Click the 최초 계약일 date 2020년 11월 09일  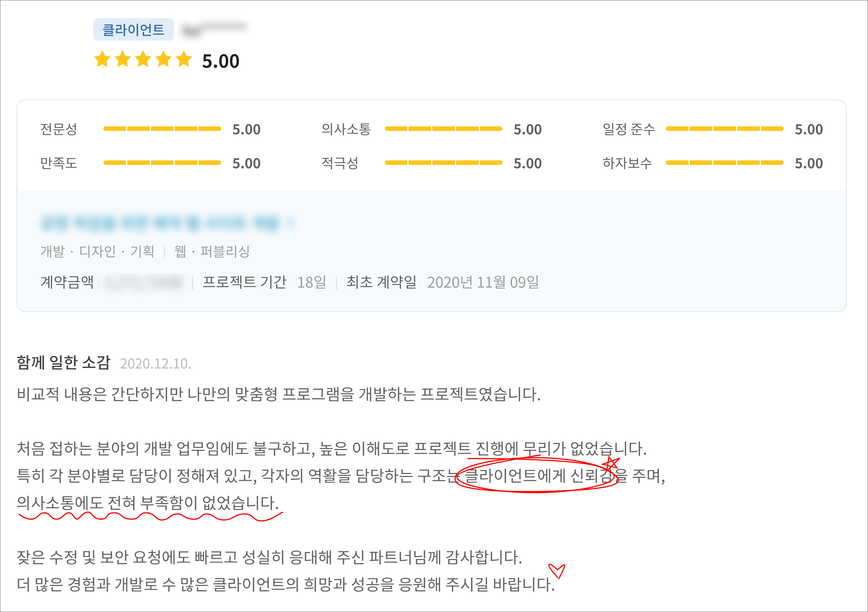483,282
